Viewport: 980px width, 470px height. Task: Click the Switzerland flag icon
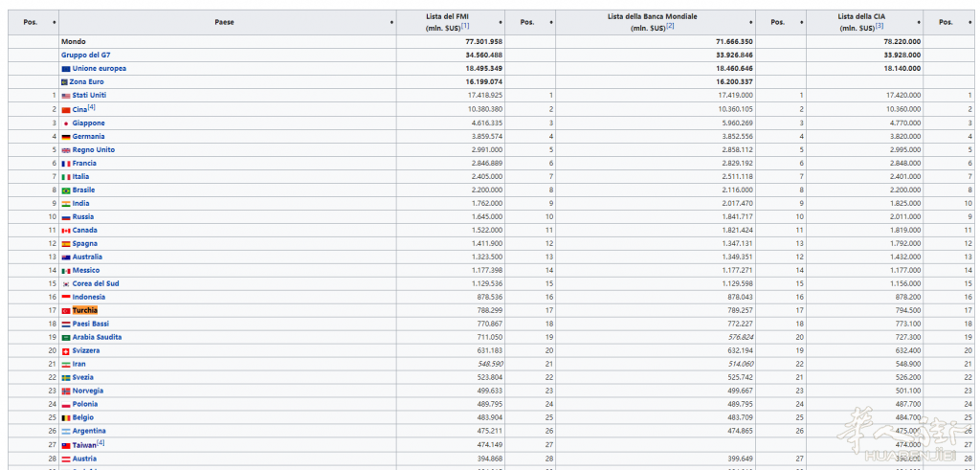click(x=66, y=351)
